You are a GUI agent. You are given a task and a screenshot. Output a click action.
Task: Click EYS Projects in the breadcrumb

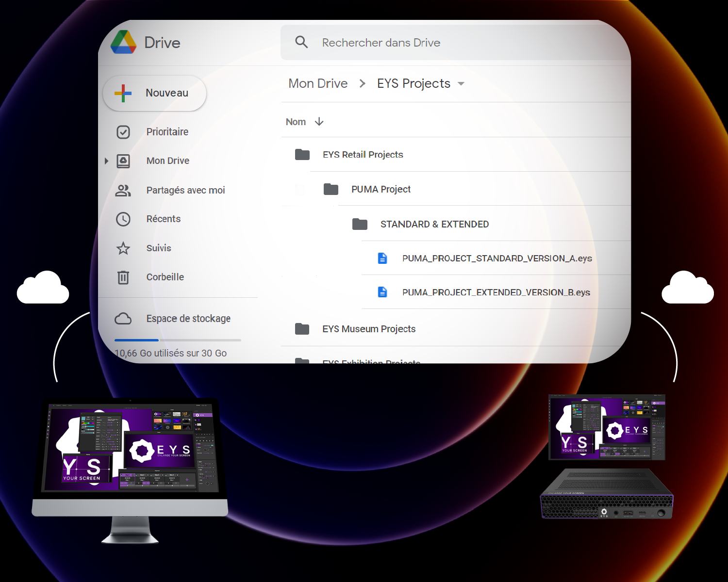[x=414, y=83]
